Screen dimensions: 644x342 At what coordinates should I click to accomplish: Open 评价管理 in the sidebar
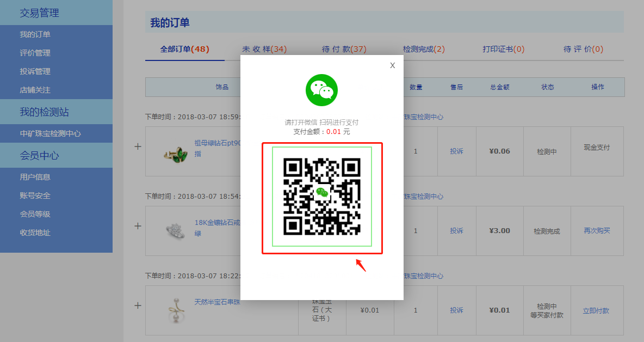tap(35, 53)
